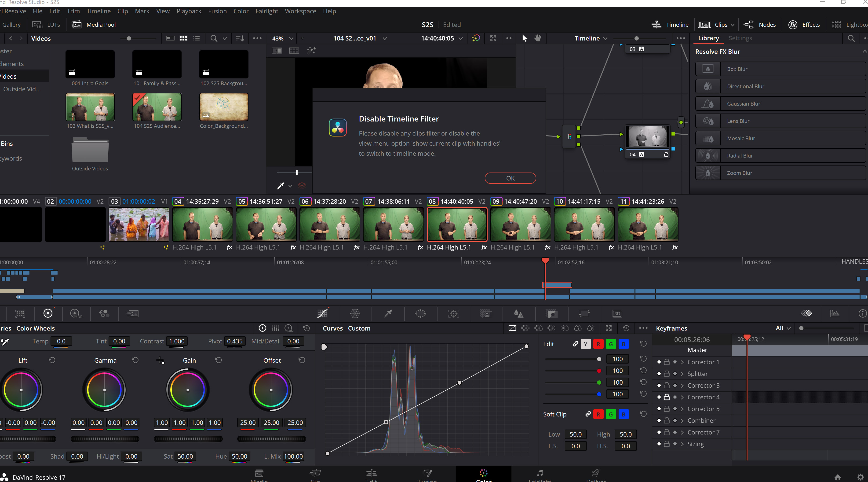Screen dimensions: 868x482
Task: Click the viewer highlight wand icon
Action: (311, 51)
